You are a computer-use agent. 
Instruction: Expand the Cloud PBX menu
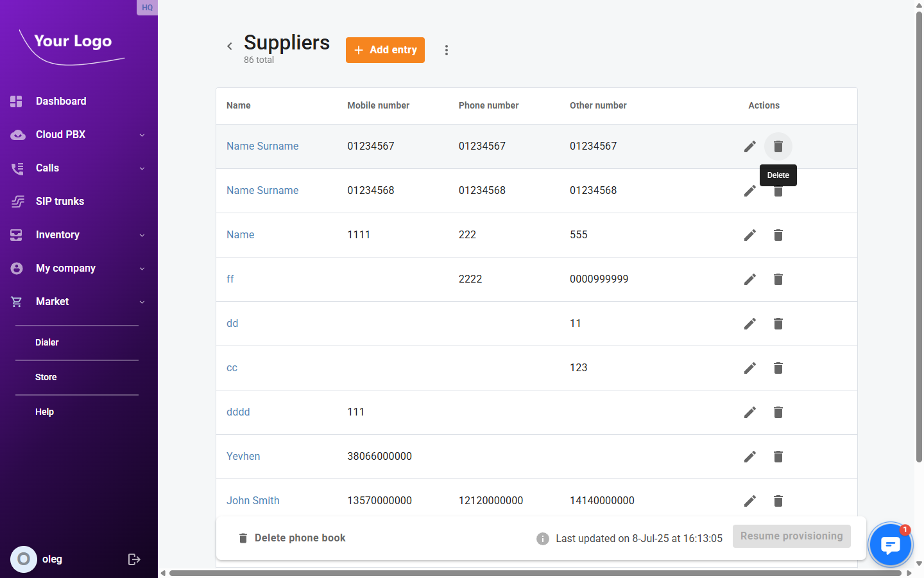[142, 135]
